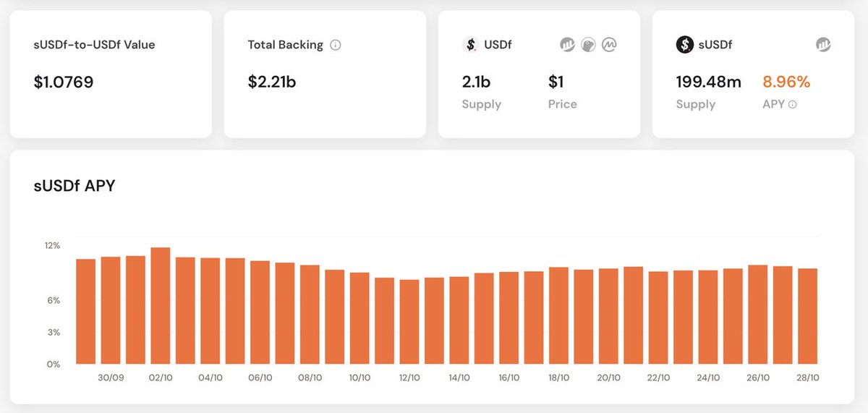The height and width of the screenshot is (413, 868).
Task: Click the 20/10 date label on axis
Action: (608, 378)
